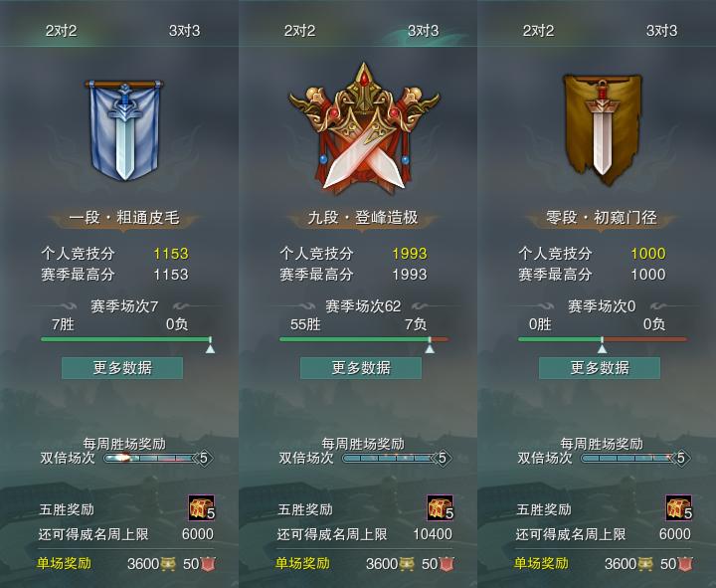
Task: Click the blue banner sword rank emblem
Action: [x=123, y=130]
